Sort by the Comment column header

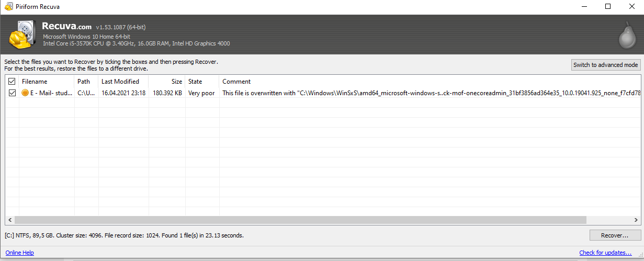[x=430, y=82]
